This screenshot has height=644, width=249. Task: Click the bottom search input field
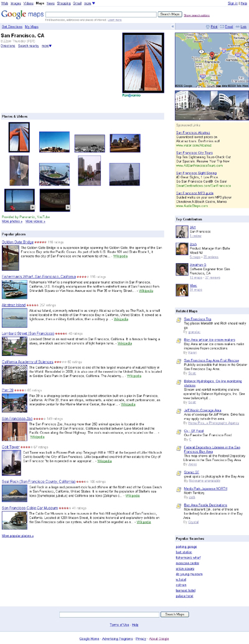(110, 614)
